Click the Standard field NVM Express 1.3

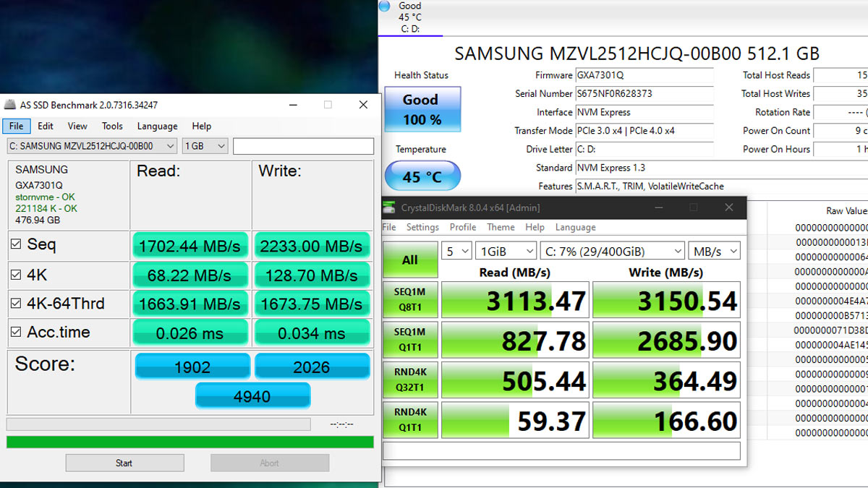point(721,168)
